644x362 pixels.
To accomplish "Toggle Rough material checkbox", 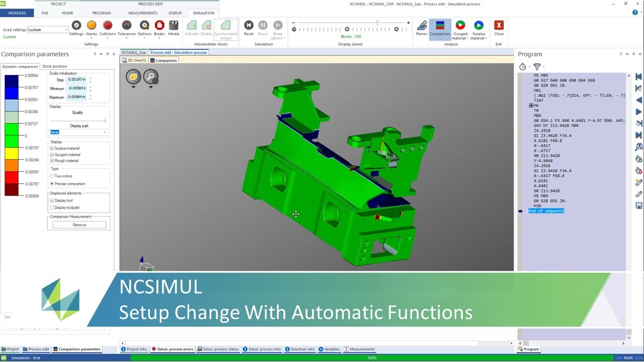I will point(52,161).
